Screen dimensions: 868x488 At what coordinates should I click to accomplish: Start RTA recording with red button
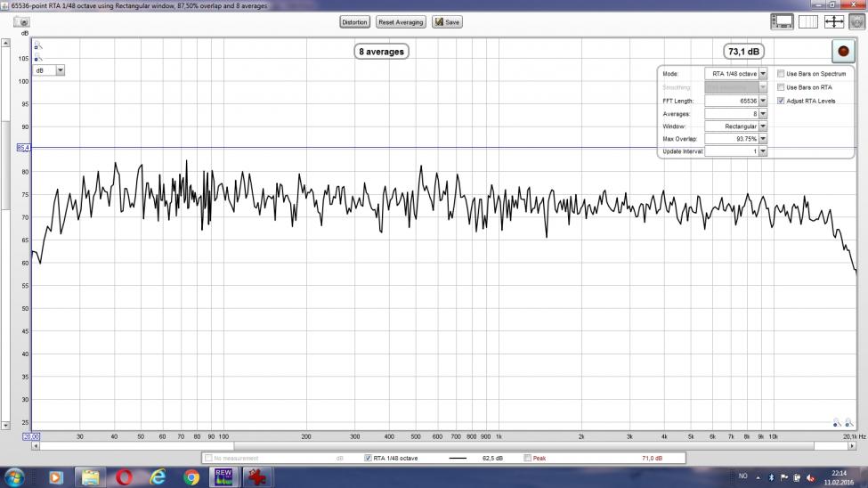point(843,51)
